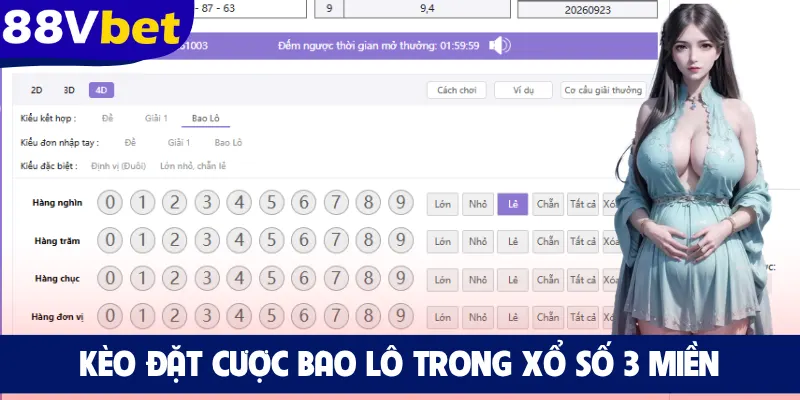Image resolution: width=800 pixels, height=400 pixels.
Task: Click Chẵn in Hàng chục row
Action: tap(548, 280)
